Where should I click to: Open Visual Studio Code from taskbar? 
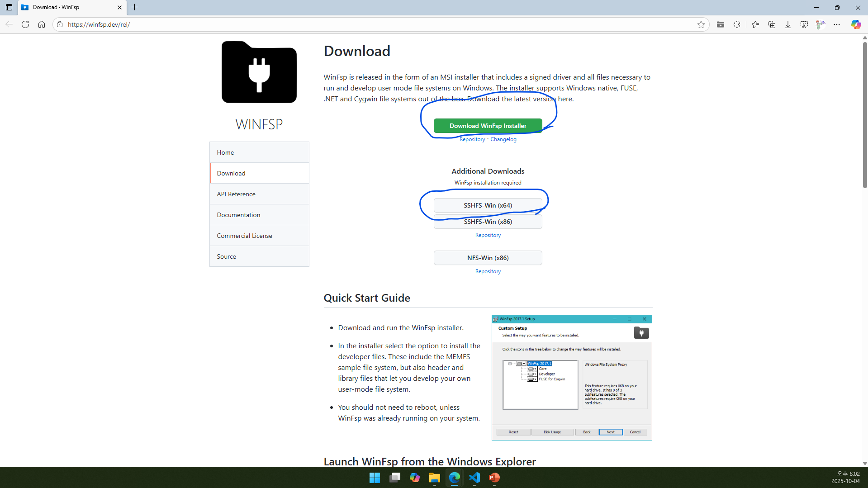pyautogui.click(x=474, y=478)
